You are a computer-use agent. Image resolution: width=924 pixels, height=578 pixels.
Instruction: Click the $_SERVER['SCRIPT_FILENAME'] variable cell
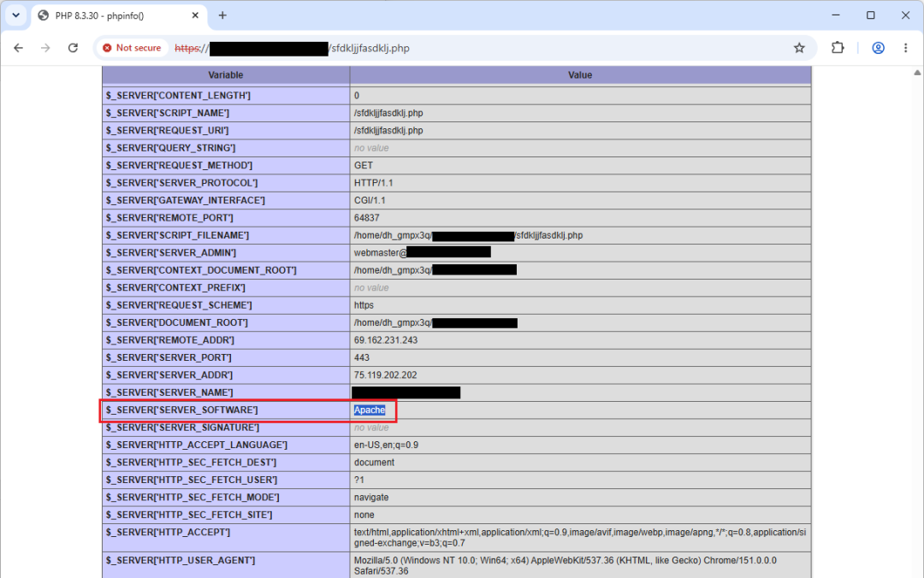coord(226,235)
